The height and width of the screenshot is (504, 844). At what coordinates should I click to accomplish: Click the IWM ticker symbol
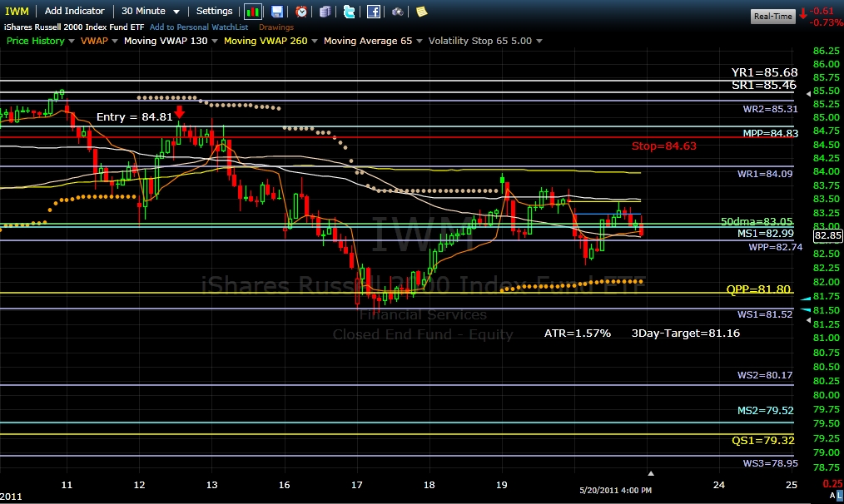pos(17,12)
